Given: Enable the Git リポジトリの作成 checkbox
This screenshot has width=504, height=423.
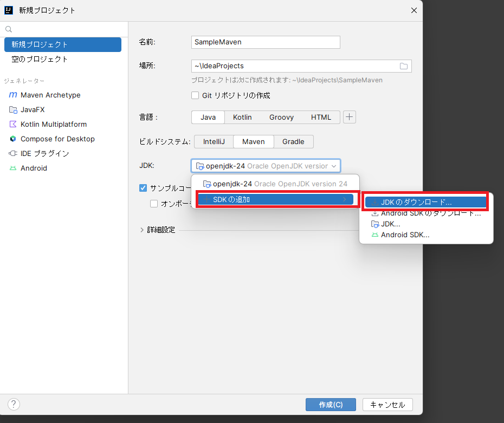Looking at the screenshot, I should coord(195,95).
